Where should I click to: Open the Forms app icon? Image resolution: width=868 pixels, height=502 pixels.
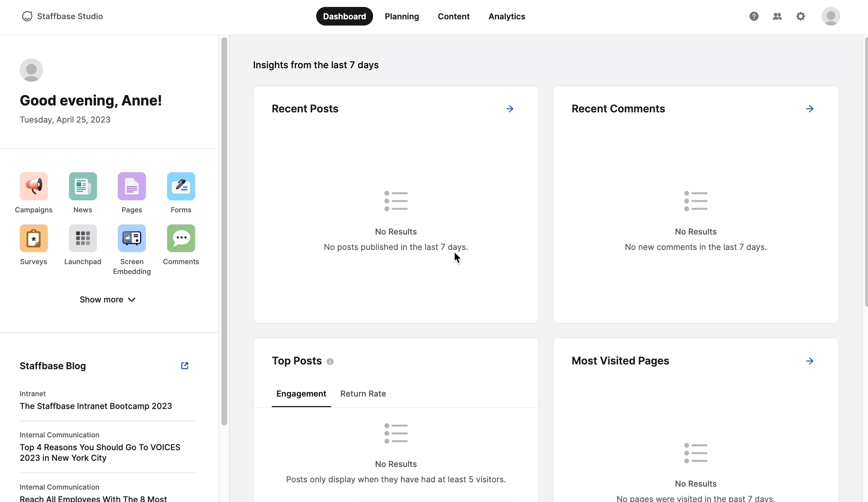(181, 186)
